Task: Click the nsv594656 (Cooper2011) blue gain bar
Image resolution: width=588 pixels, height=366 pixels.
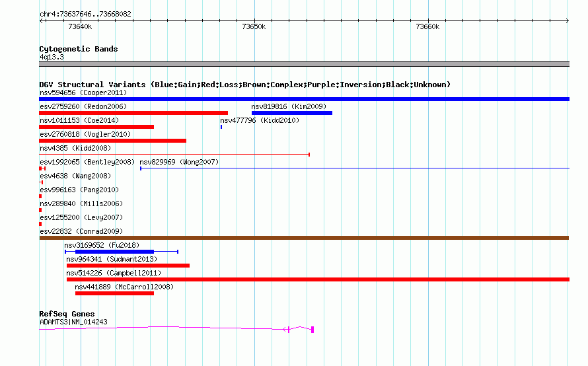Action: click(304, 99)
